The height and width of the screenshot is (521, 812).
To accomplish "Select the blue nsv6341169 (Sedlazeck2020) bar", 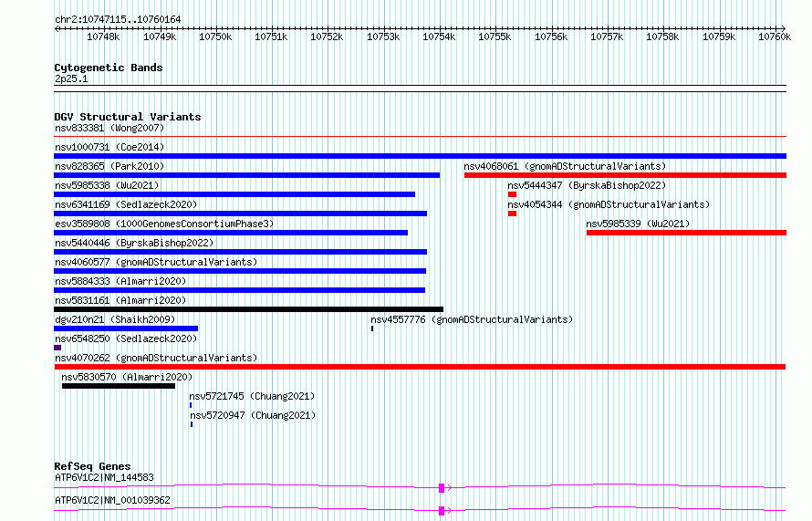I will pos(241,214).
